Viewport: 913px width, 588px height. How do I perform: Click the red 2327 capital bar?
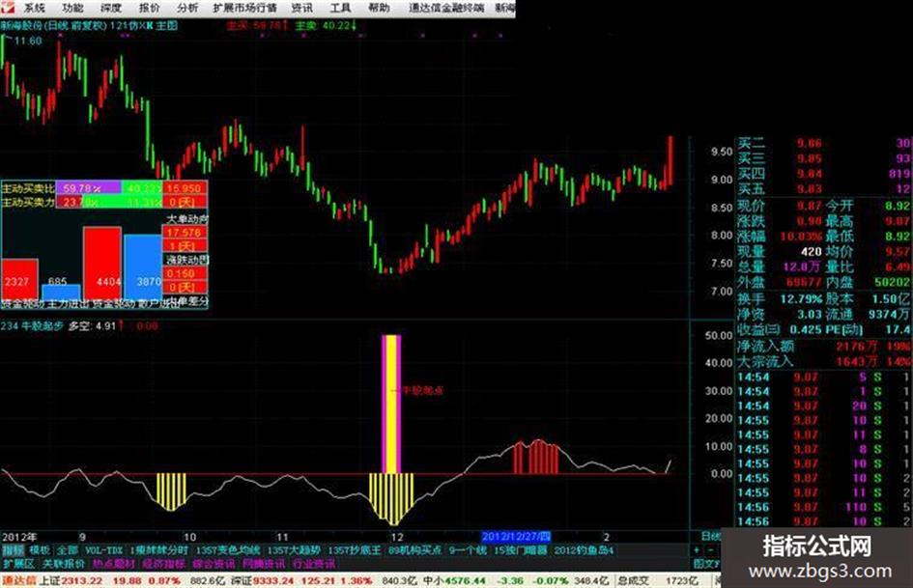pos(19,279)
